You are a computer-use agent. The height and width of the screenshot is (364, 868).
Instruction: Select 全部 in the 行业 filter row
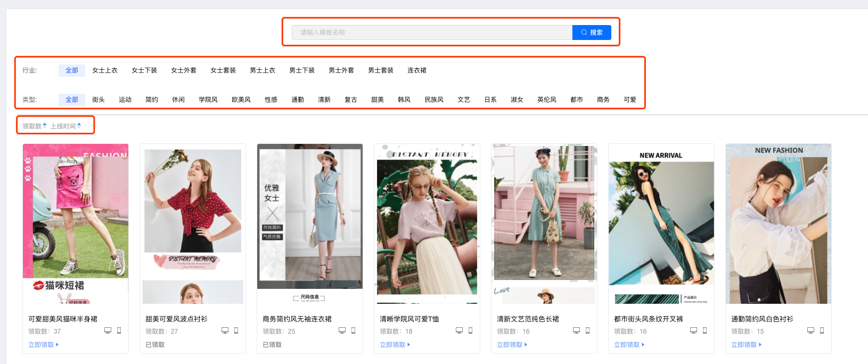point(72,70)
